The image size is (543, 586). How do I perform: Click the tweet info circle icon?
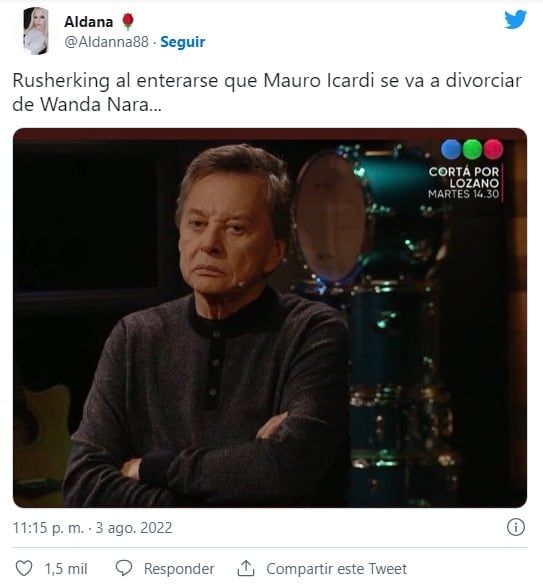(x=516, y=527)
